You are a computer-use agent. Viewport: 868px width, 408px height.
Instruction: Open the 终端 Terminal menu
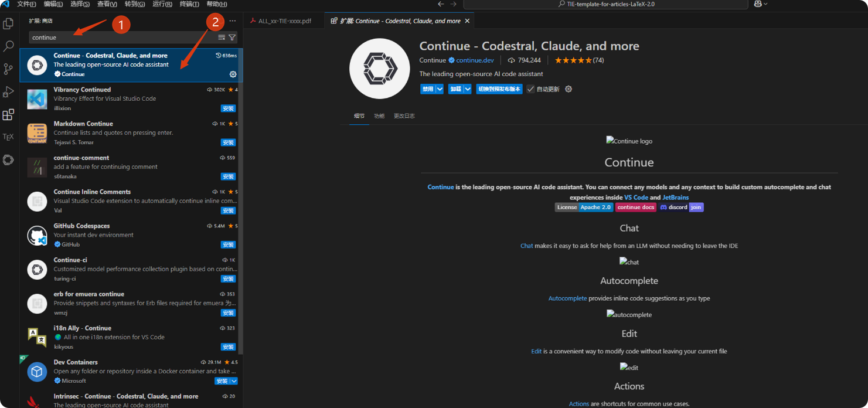[x=189, y=4]
